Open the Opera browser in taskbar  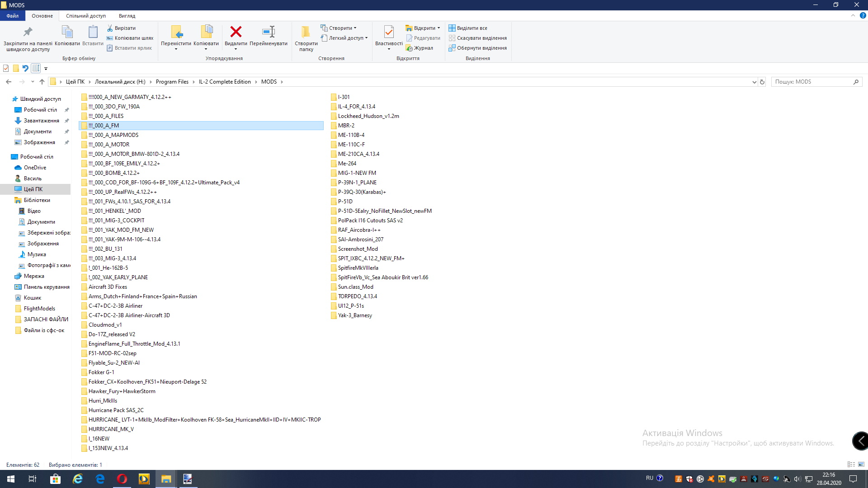[122, 479]
